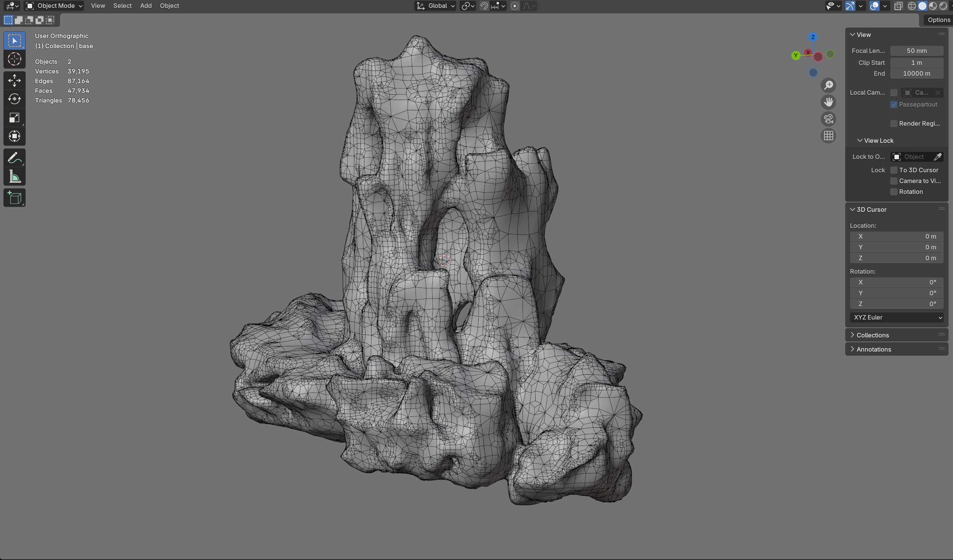Viewport: 953px width, 560px height.
Task: Expand the Collections panel
Action: 872,335
